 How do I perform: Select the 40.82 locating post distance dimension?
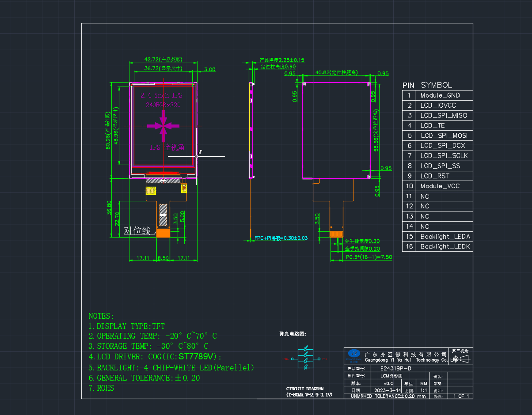click(336, 72)
